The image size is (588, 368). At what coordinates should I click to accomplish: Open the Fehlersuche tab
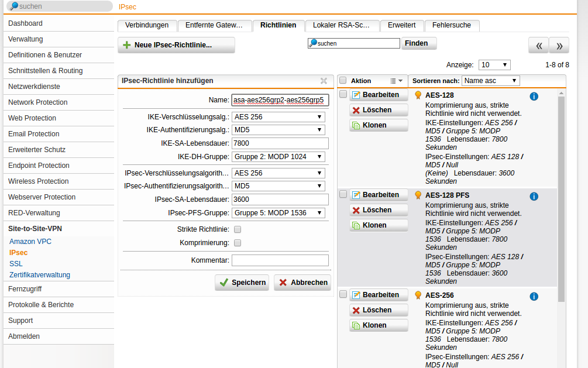[452, 25]
